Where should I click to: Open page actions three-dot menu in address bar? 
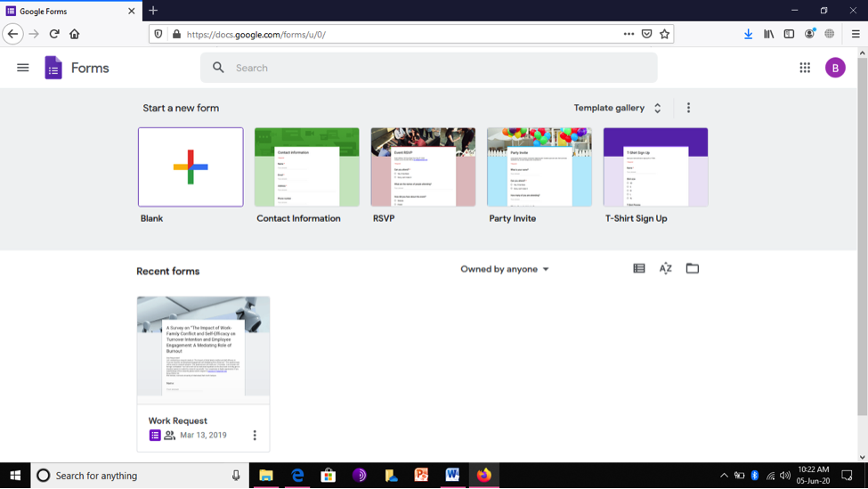click(x=629, y=34)
